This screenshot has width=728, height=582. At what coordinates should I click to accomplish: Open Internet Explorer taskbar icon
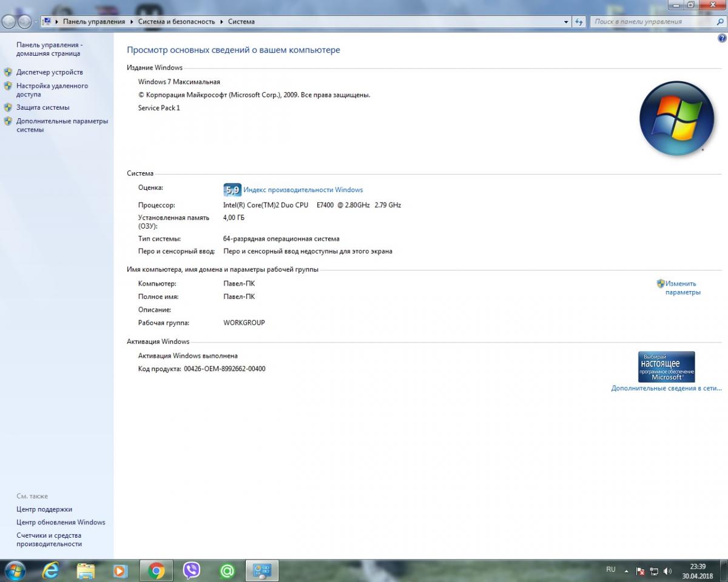(51, 570)
